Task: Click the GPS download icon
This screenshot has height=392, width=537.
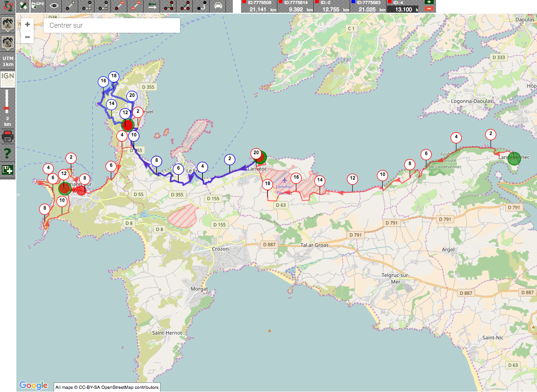Action: pos(38,5)
